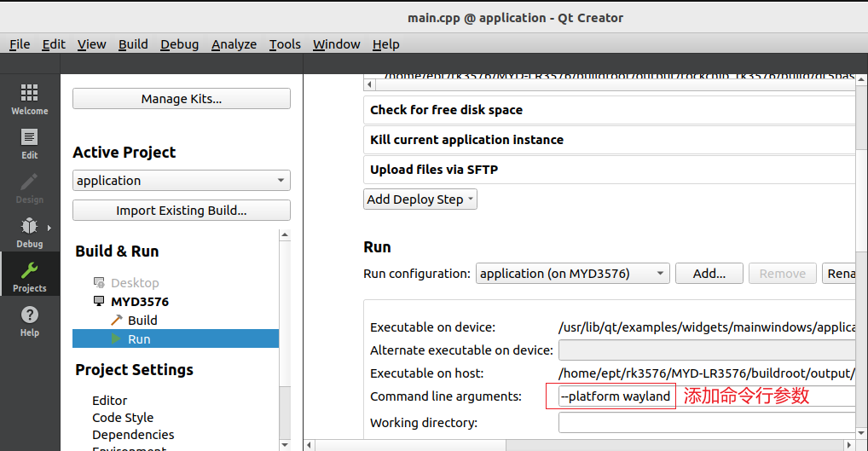Click the Add... run configuration button
The height and width of the screenshot is (451, 868).
click(709, 274)
